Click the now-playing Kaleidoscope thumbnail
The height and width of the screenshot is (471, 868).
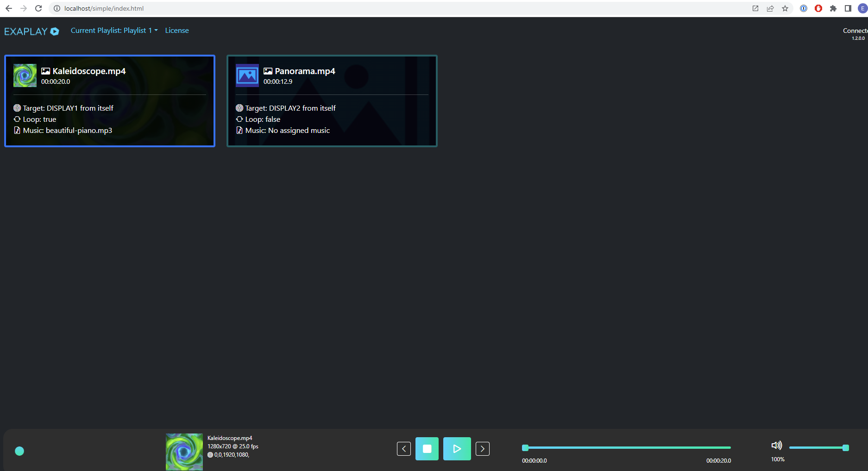(184, 452)
